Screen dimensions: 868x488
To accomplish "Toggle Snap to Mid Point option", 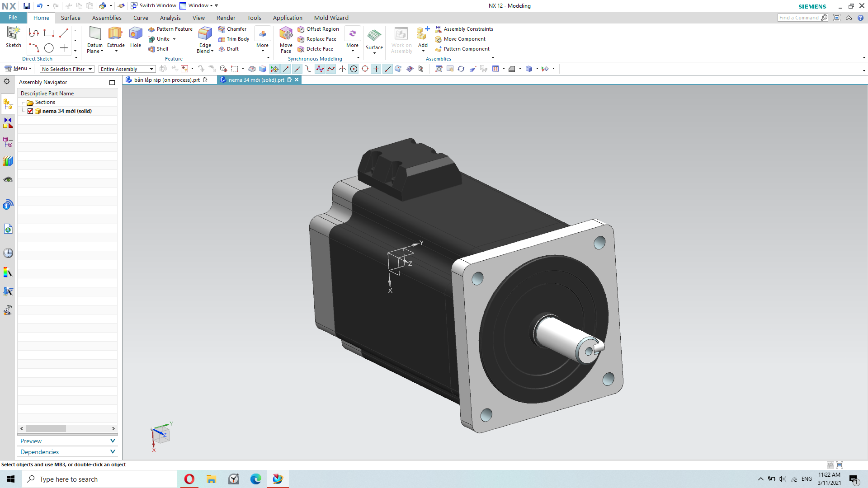I will click(297, 69).
